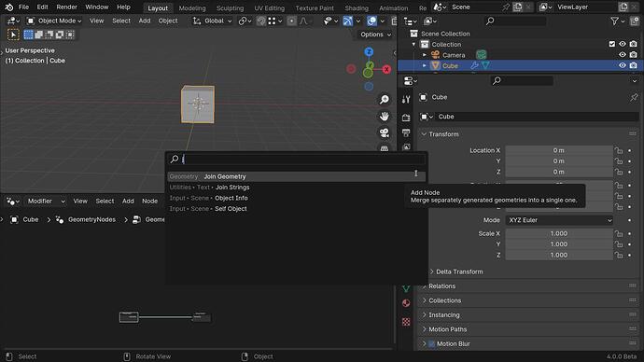Open the Blender logo menu
This screenshot has height=362, width=644.
9,7
